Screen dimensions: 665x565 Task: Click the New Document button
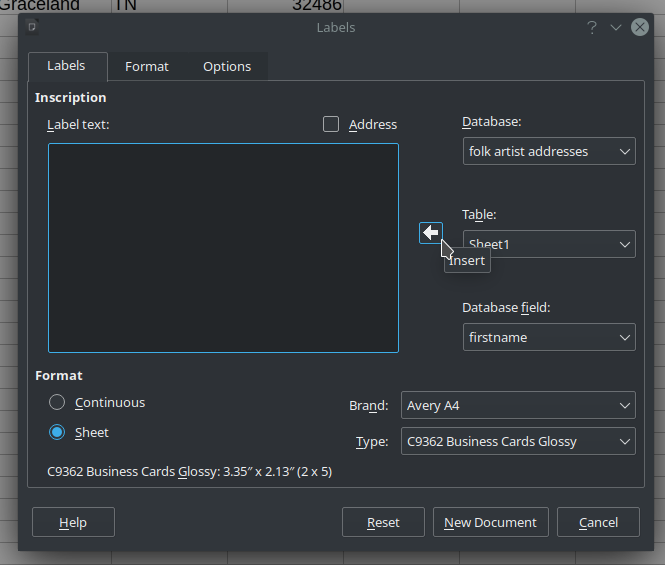coord(490,522)
